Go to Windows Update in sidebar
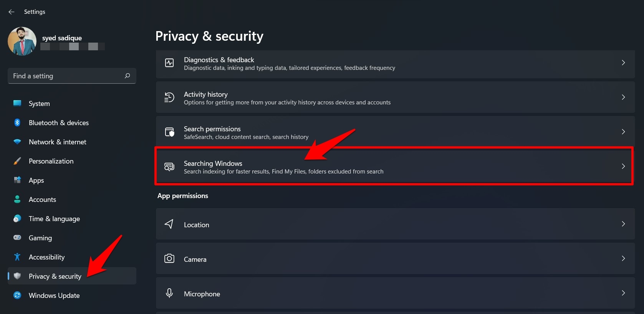The height and width of the screenshot is (314, 644). pos(54,296)
